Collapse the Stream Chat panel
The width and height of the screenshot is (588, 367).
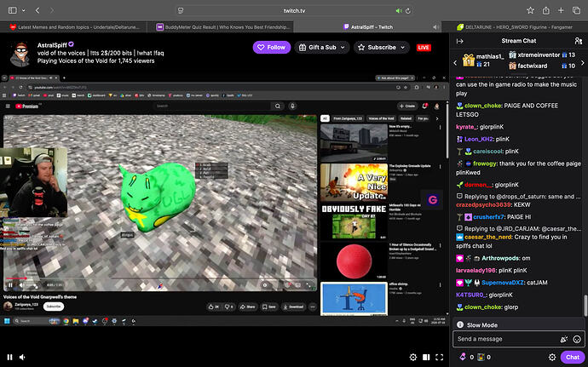(460, 41)
